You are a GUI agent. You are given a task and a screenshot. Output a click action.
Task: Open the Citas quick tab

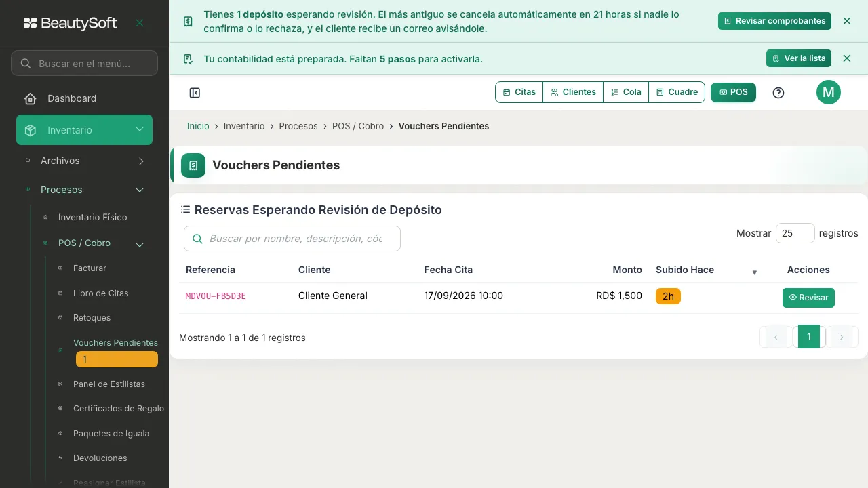click(519, 92)
